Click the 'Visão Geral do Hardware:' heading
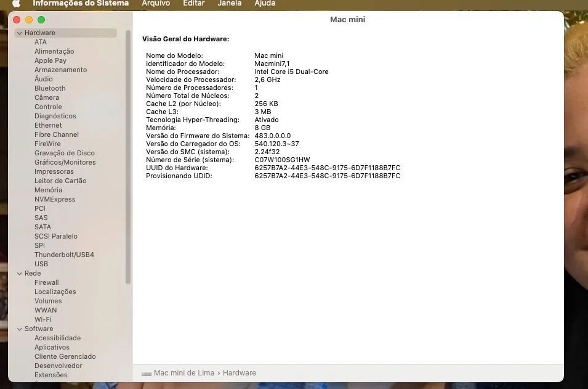 185,39
